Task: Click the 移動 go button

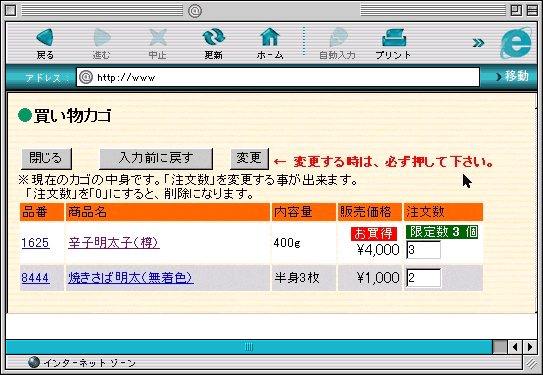Action: 512,76
